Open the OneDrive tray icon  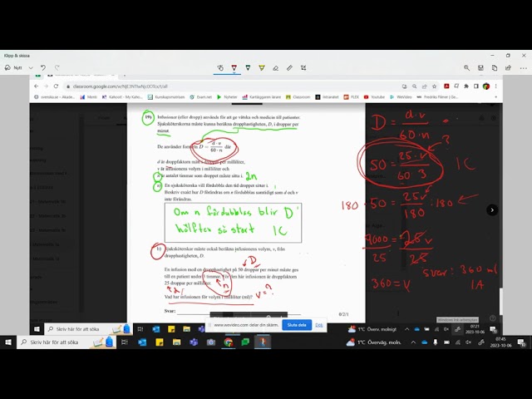point(424,342)
